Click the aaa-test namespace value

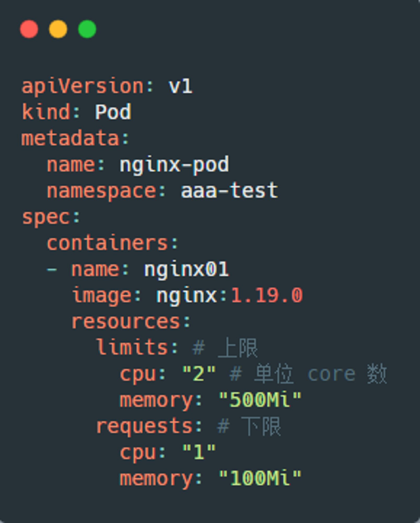click(x=229, y=190)
